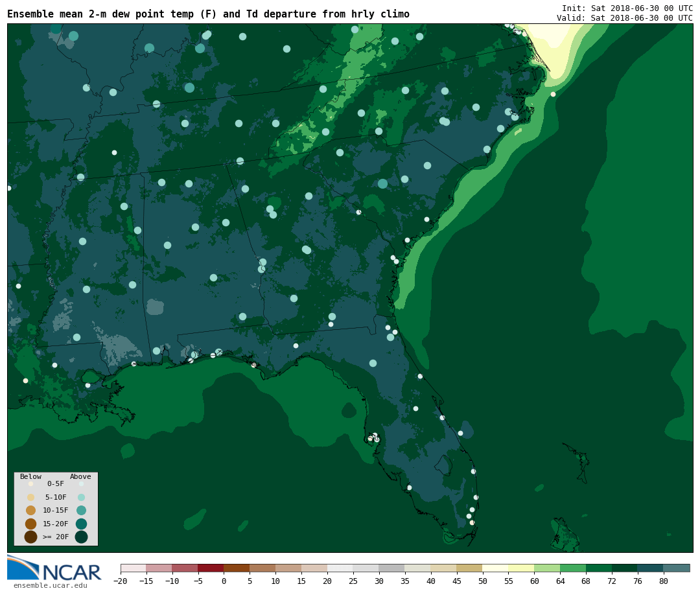Image resolution: width=700 pixels, height=593 pixels.
Task: Click the "76" colorbar tick label
Action: tap(638, 581)
